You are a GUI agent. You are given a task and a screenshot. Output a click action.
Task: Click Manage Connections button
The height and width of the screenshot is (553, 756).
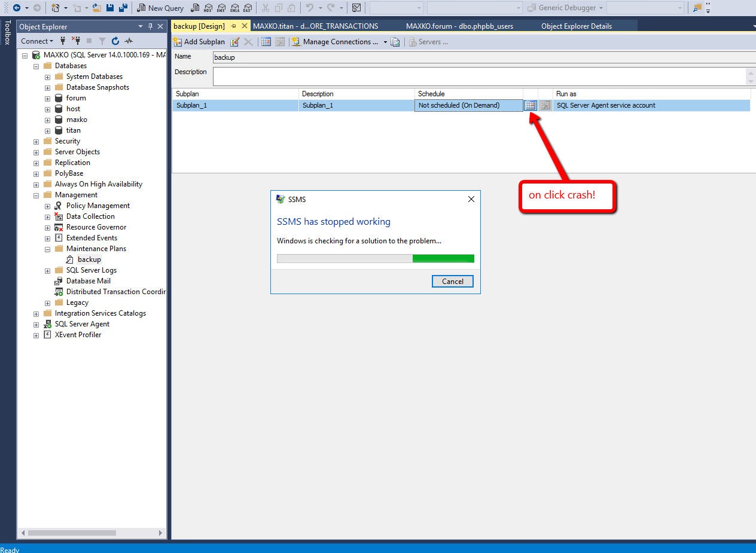pos(336,42)
